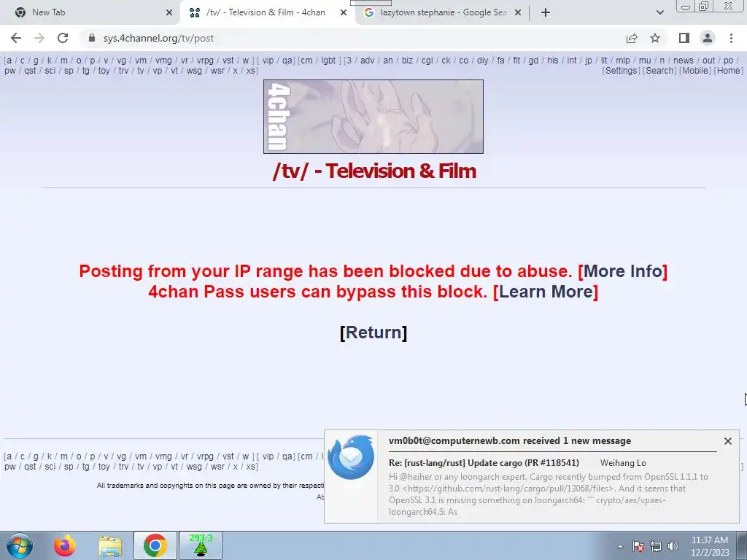Open Settings in the top board navigation

coord(621,71)
